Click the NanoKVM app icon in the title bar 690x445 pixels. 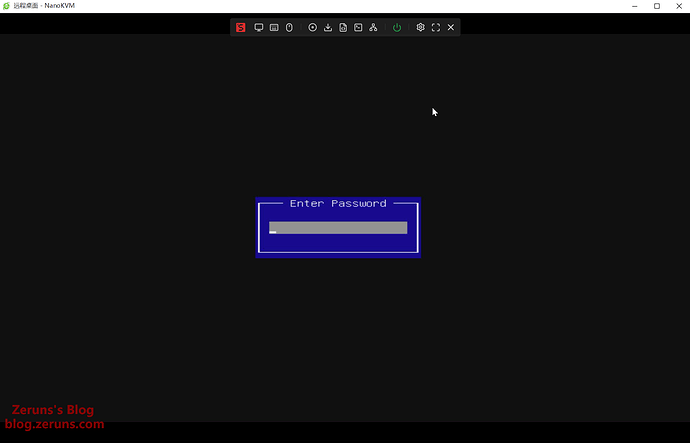[6, 6]
